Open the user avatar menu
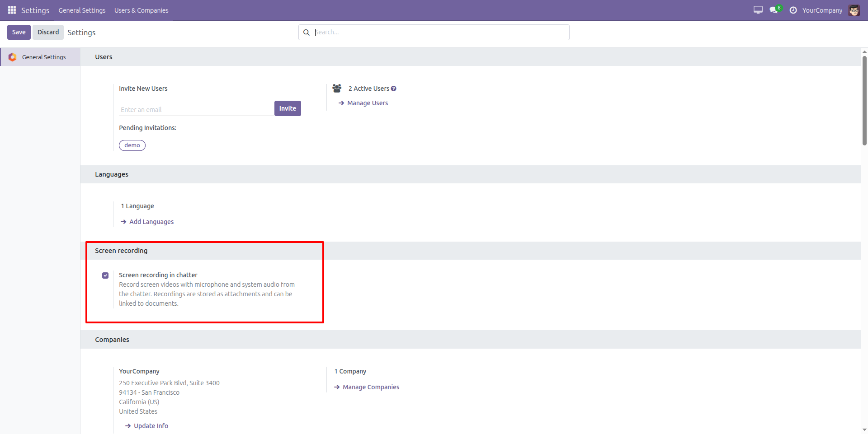This screenshot has height=434, width=868. (x=854, y=10)
